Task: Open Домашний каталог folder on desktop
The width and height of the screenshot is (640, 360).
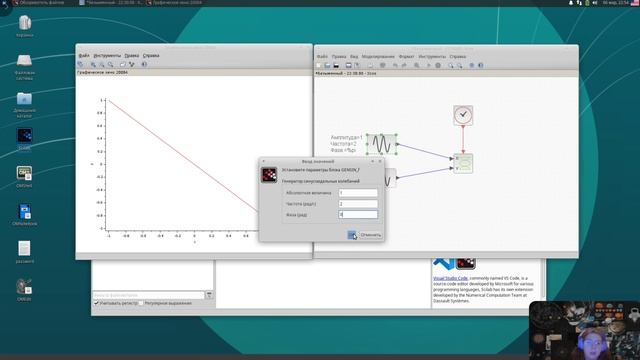Action: (x=24, y=104)
